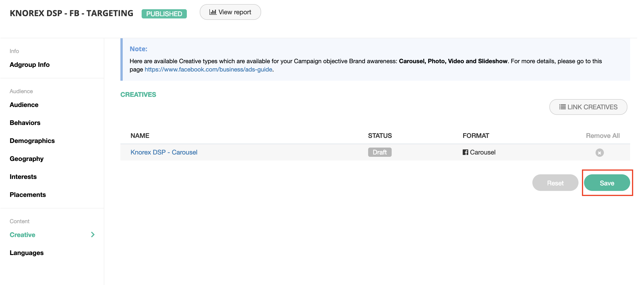This screenshot has height=285, width=644.
Task: Go to the Audience settings
Action: (24, 105)
